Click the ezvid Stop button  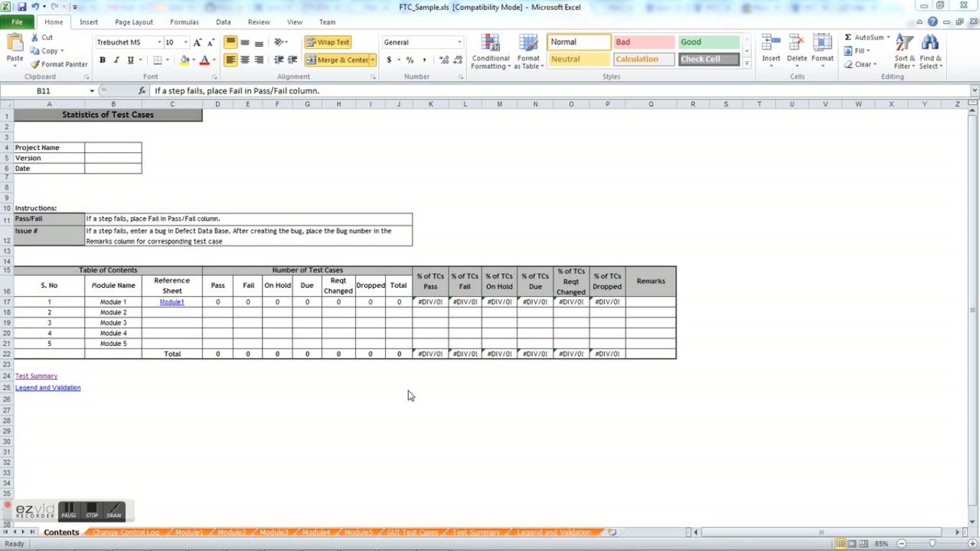point(92,510)
